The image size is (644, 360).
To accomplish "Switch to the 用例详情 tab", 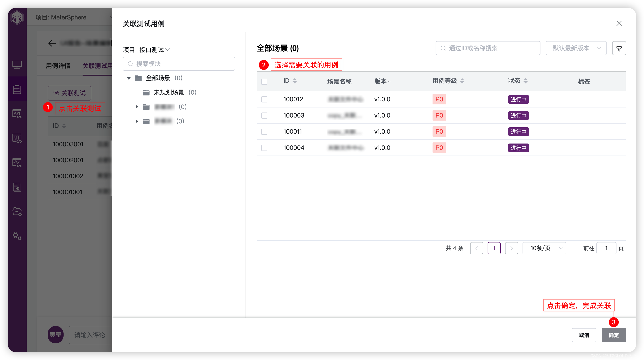I will [58, 66].
